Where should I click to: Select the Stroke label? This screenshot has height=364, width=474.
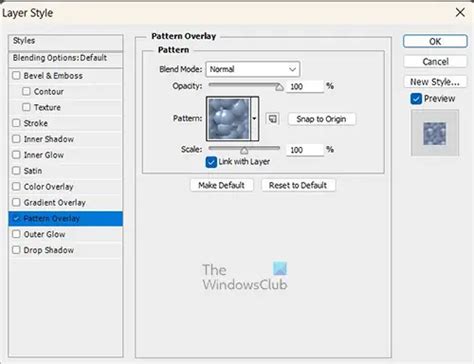36,123
